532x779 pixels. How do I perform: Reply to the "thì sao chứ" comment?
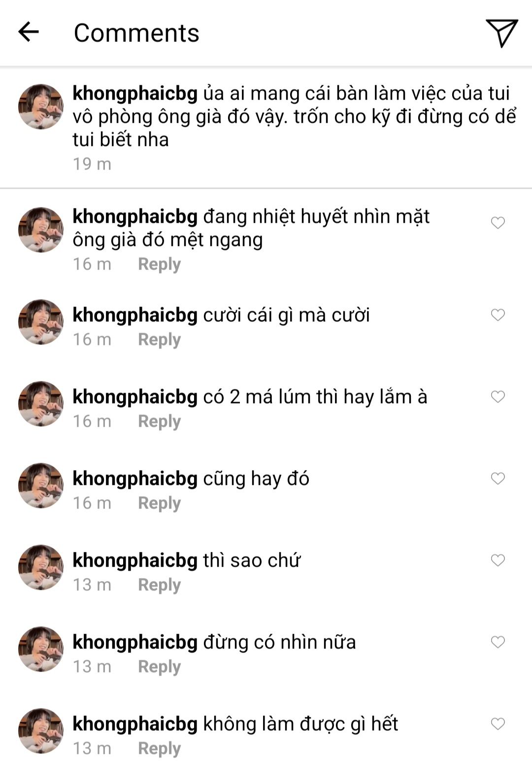point(159,585)
